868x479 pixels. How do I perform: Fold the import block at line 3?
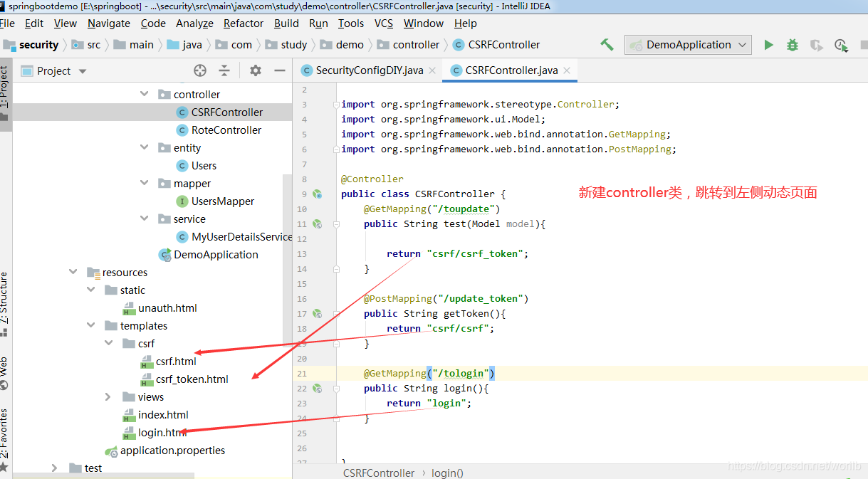tap(337, 104)
